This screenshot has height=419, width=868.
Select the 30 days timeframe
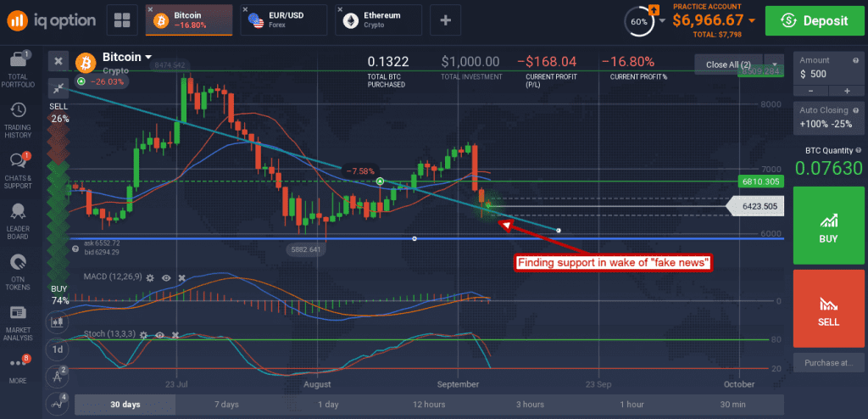[x=125, y=405]
